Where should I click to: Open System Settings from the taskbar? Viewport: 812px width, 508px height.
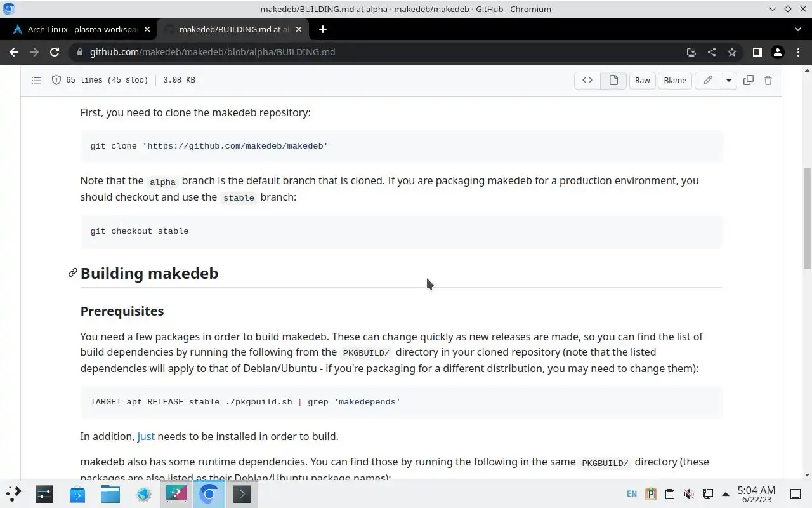[44, 493]
